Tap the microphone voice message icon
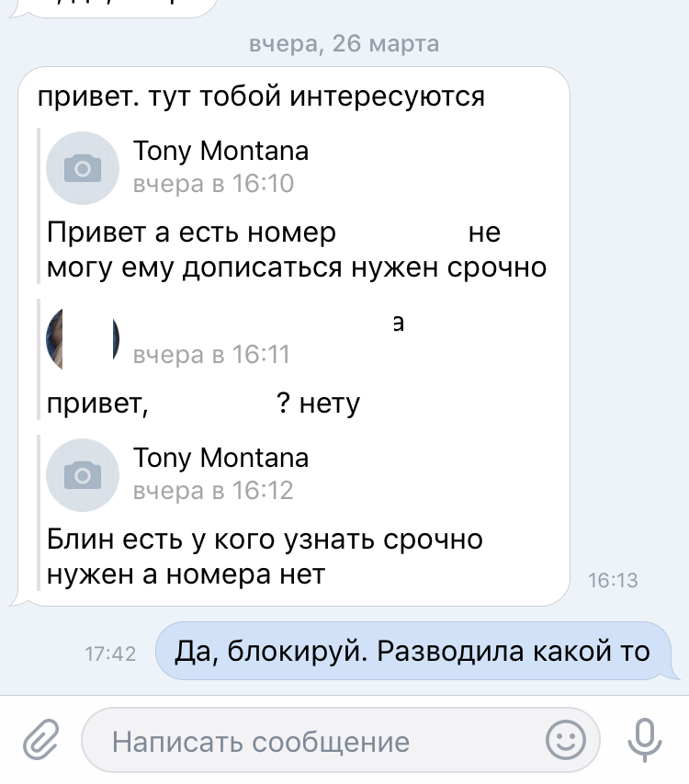 [645, 739]
